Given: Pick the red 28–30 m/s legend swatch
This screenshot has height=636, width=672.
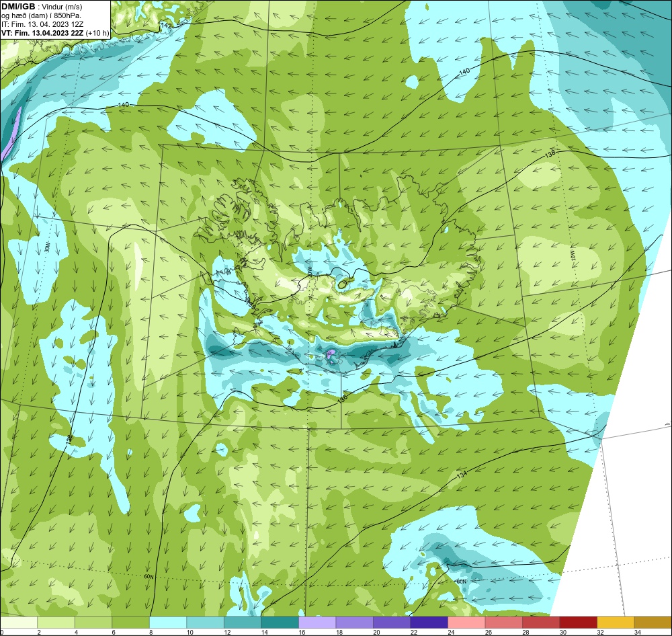Looking at the screenshot, I should (x=541, y=622).
